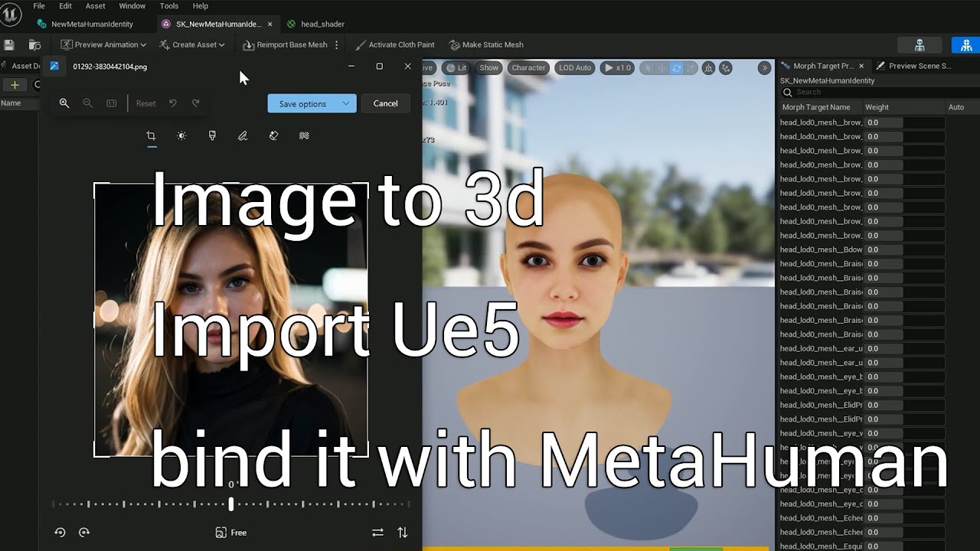Save the asset with the floppy disk icon

tap(9, 45)
